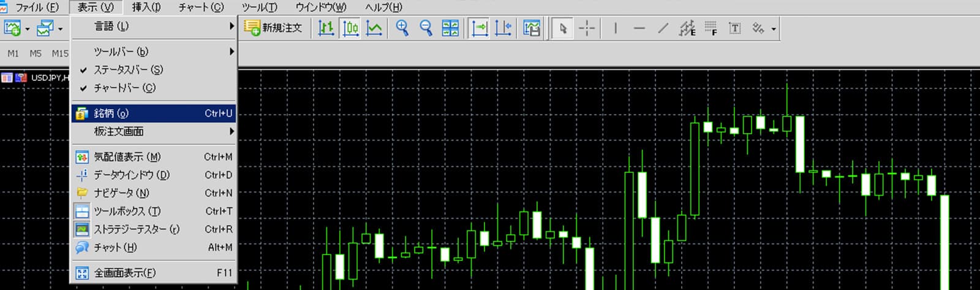The width and height of the screenshot is (980, 290).
Task: Enable chart auto scroll icon
Action: click(479, 28)
